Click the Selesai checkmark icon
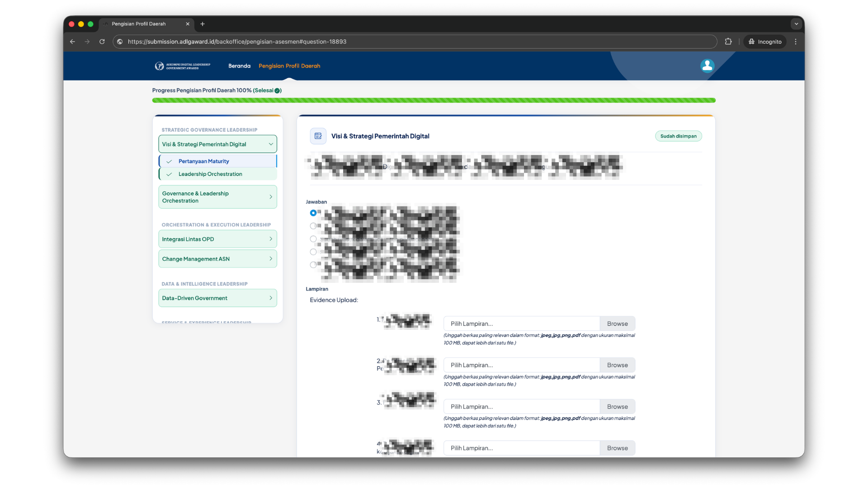The height and width of the screenshot is (488, 868). pos(277,91)
